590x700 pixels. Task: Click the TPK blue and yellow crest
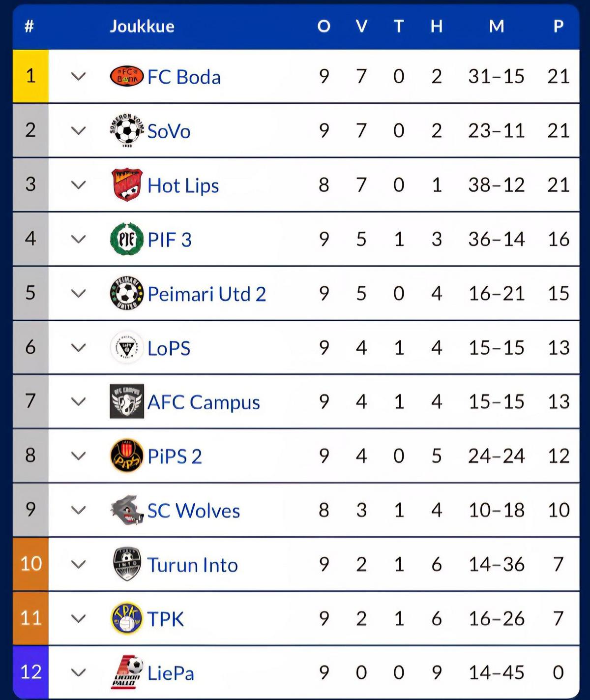pyautogui.click(x=127, y=618)
